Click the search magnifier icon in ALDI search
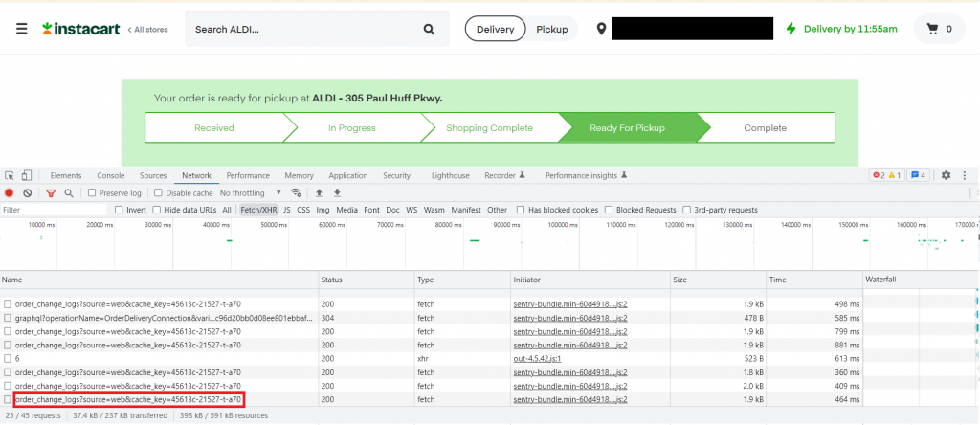The width and height of the screenshot is (980, 425). [x=429, y=29]
